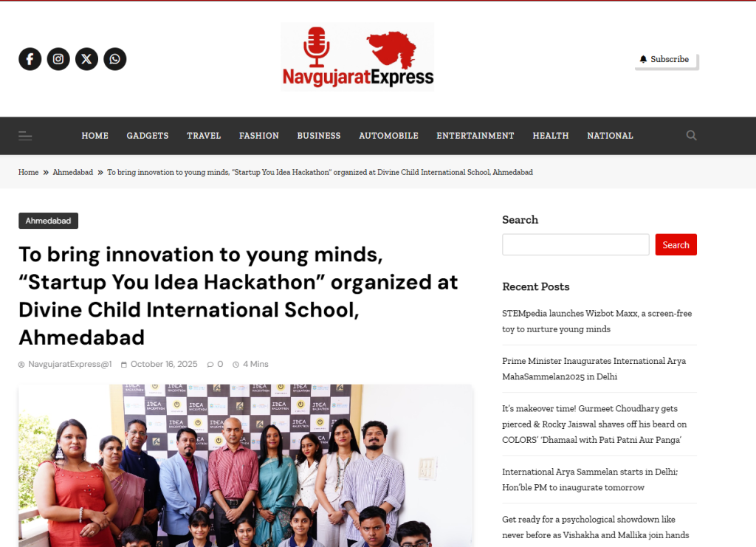Image resolution: width=756 pixels, height=547 pixels.
Task: Open the STEMpedia Wizbot Maxx recent post
Action: click(x=597, y=321)
